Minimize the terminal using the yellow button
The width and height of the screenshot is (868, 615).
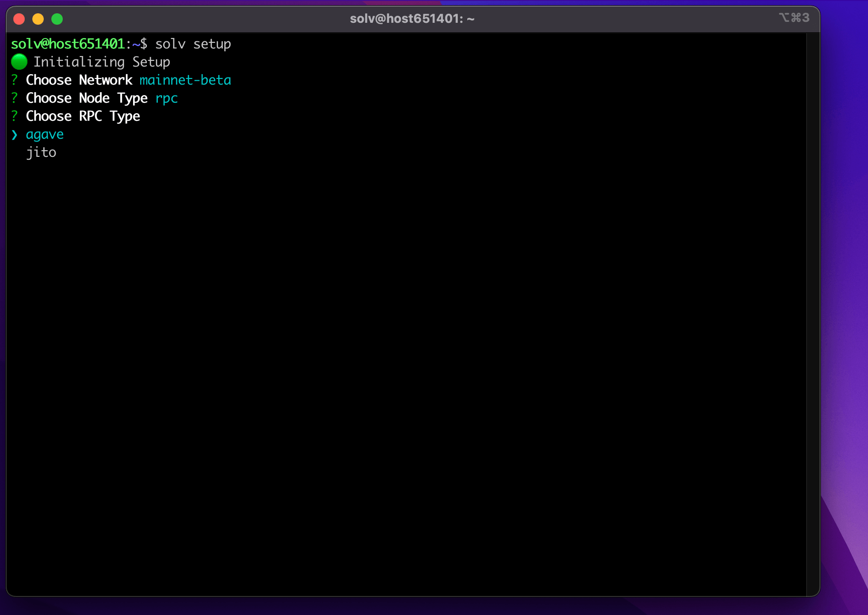[38, 19]
